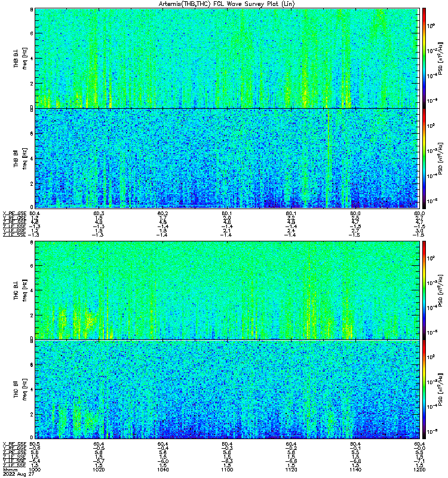This screenshot has width=448, height=478.
Task: Click the '1040' time tick label
Action: [x=162, y=470]
